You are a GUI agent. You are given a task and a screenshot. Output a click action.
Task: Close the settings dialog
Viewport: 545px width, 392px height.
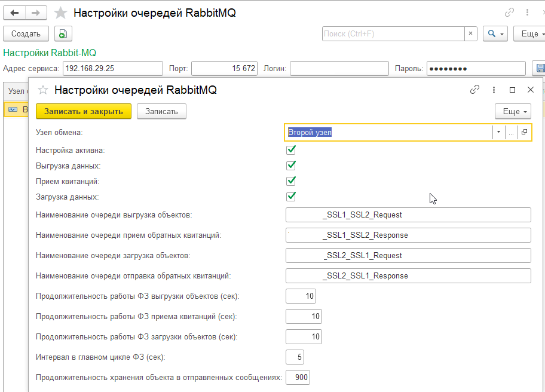(x=531, y=90)
